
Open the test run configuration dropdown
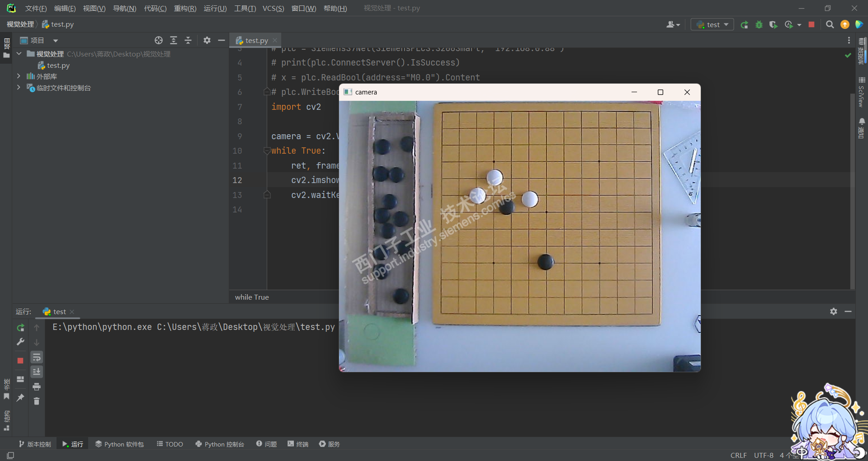coord(712,25)
